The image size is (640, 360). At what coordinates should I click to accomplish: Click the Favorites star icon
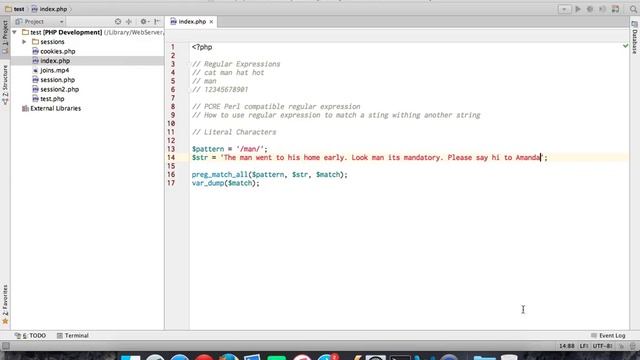click(5, 322)
